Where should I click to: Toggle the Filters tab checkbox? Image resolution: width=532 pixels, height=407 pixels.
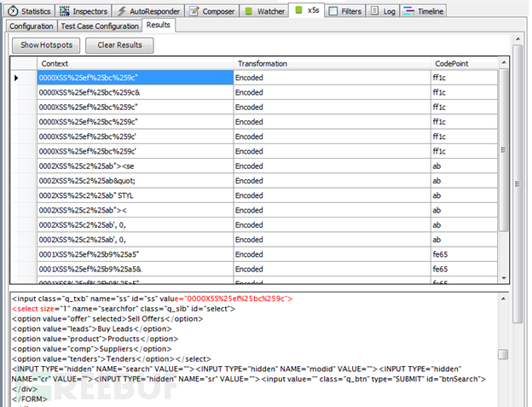pos(333,11)
